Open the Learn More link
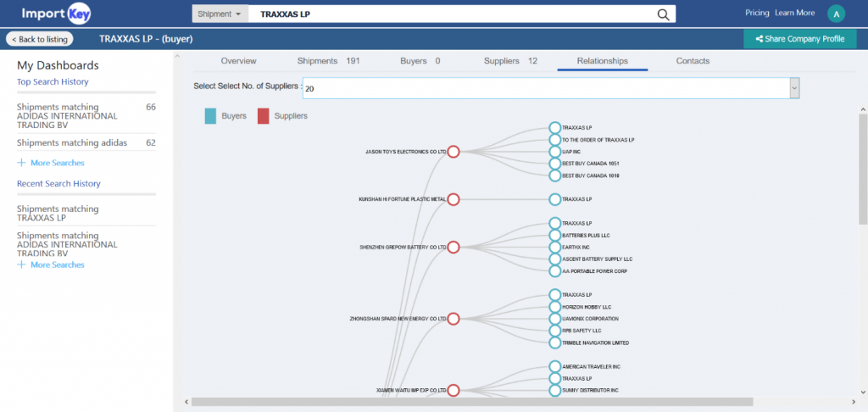 (795, 13)
